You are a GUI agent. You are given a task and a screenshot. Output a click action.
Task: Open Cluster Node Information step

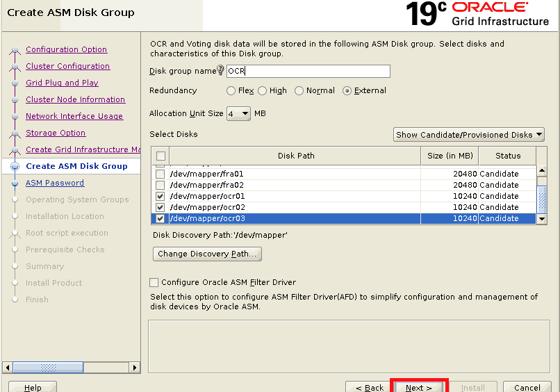75,99
